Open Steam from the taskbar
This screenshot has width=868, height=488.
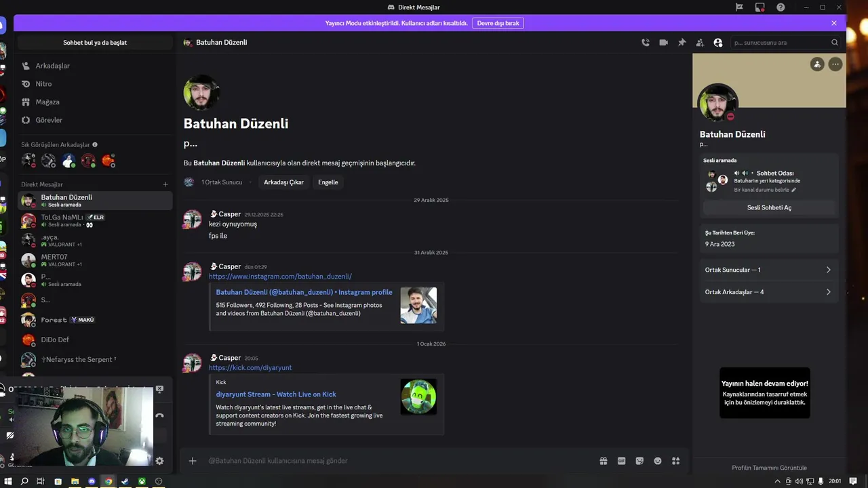(125, 481)
